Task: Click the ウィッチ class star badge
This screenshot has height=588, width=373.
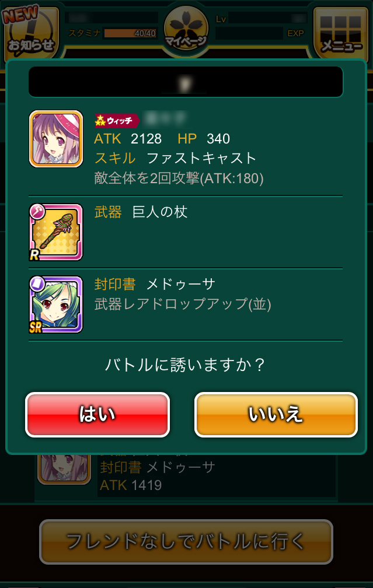Action: pos(117,120)
